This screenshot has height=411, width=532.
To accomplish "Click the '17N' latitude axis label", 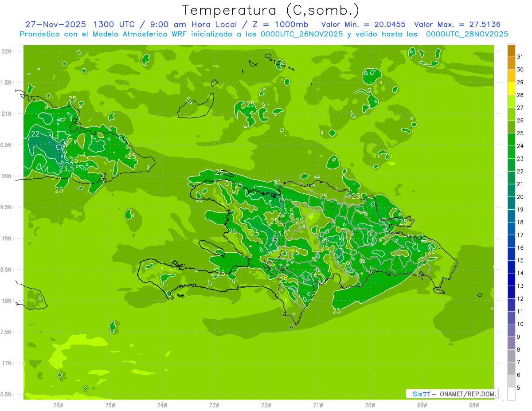I will pyautogui.click(x=7, y=363).
